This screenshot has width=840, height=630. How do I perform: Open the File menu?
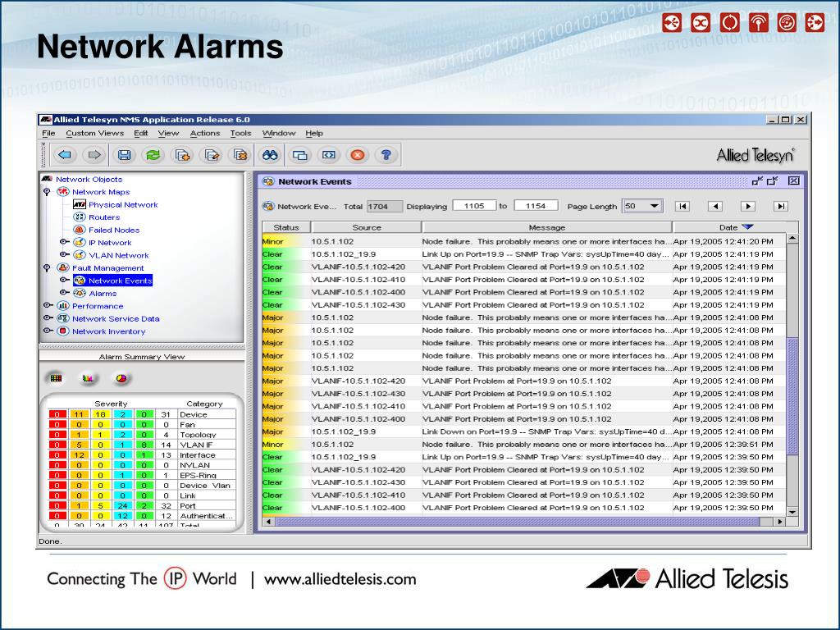[48, 133]
